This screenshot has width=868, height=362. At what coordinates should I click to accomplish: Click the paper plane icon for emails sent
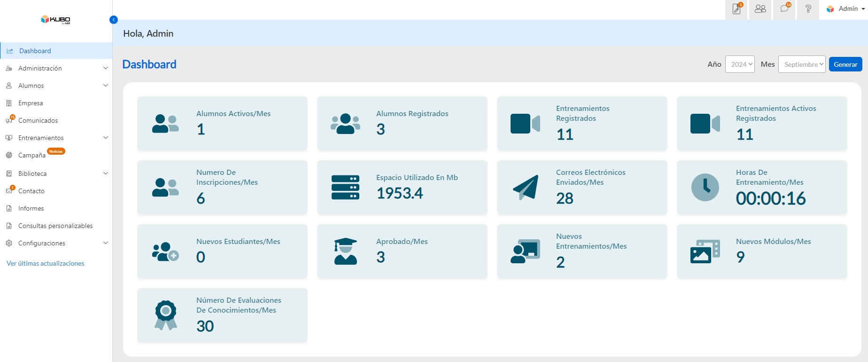(x=526, y=188)
